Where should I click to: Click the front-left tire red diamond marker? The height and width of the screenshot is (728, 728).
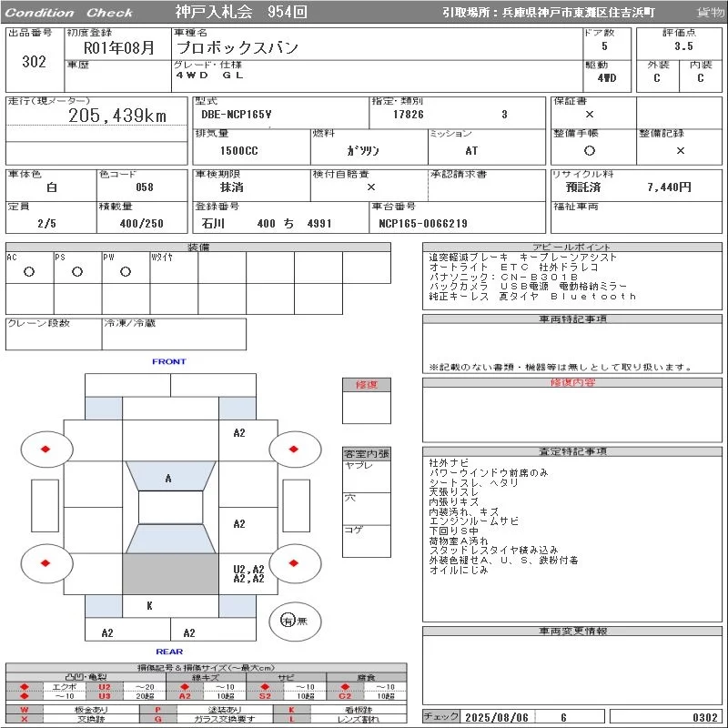point(45,449)
